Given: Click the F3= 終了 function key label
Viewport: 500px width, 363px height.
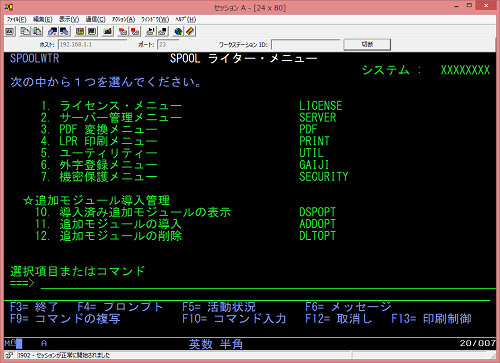Looking at the screenshot, I should 34,307.
